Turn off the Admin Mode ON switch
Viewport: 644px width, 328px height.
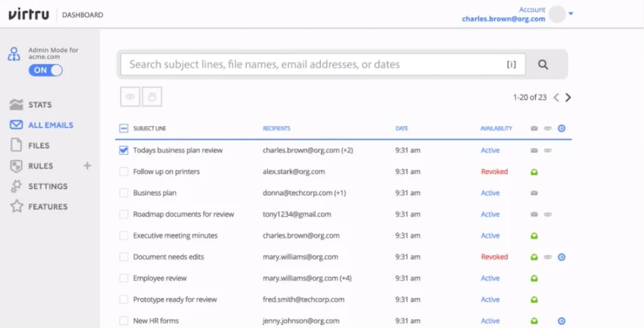click(x=46, y=70)
